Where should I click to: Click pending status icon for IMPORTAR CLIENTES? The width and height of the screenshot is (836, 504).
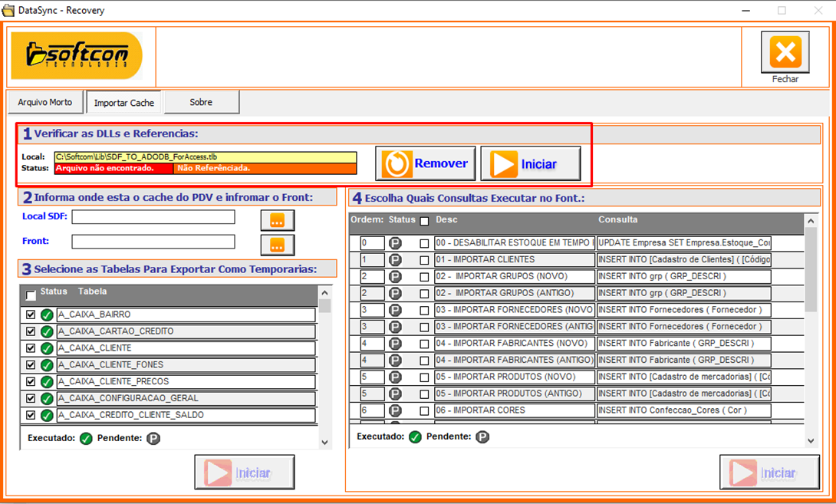click(x=395, y=260)
